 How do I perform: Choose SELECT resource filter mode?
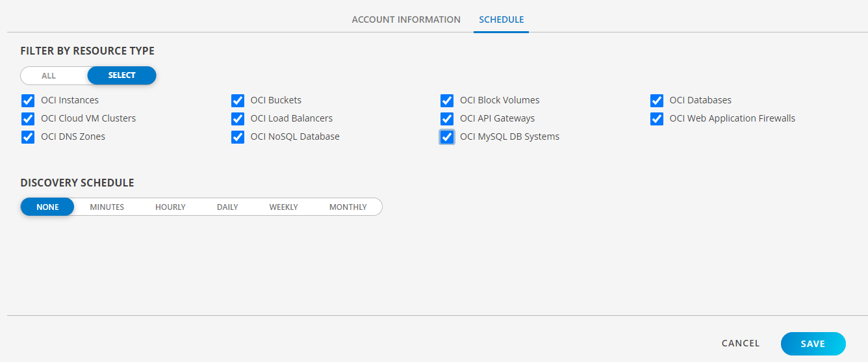(121, 76)
